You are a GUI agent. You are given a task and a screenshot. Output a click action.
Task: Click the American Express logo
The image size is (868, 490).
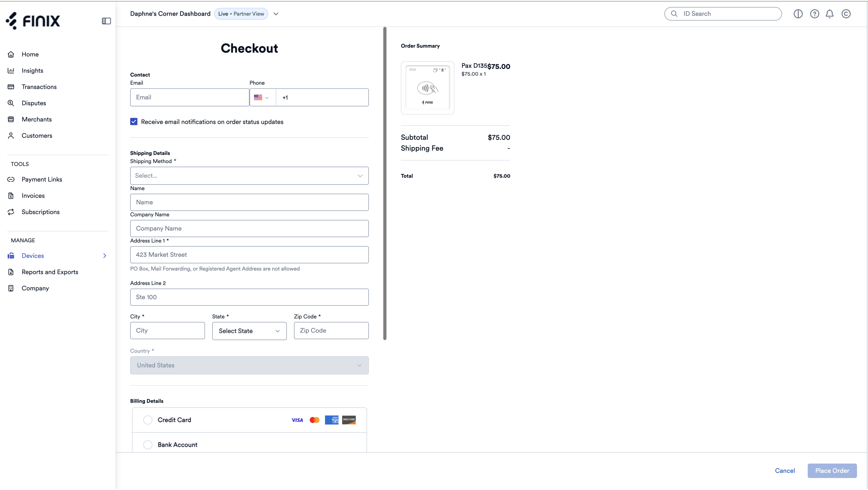(x=332, y=420)
